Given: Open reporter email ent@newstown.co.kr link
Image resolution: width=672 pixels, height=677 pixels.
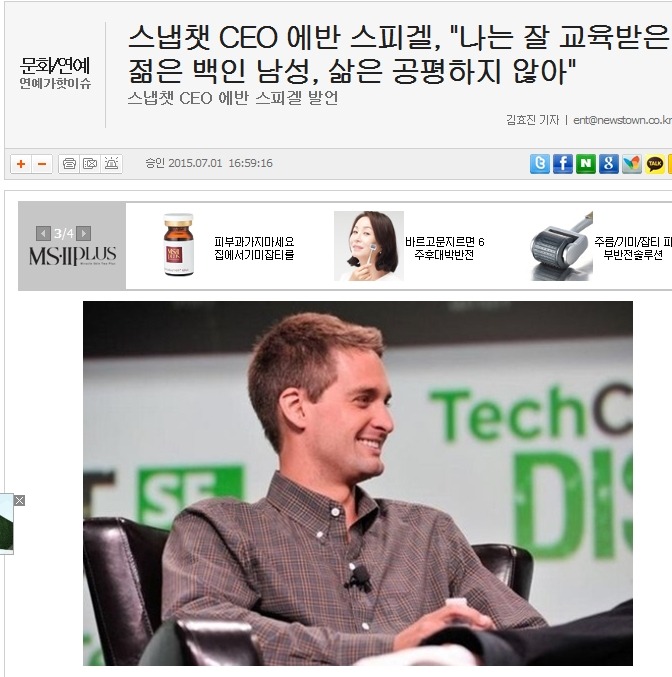Looking at the screenshot, I should pos(622,120).
